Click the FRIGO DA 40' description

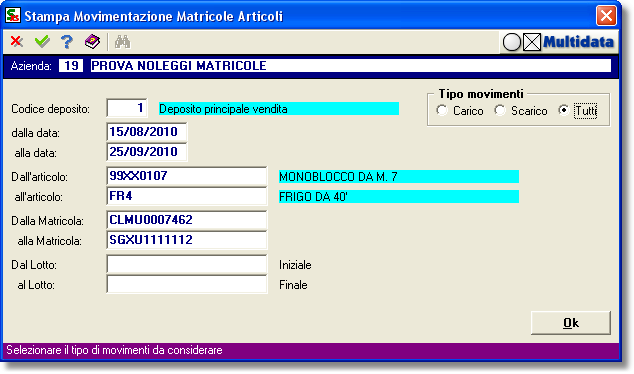click(x=399, y=197)
